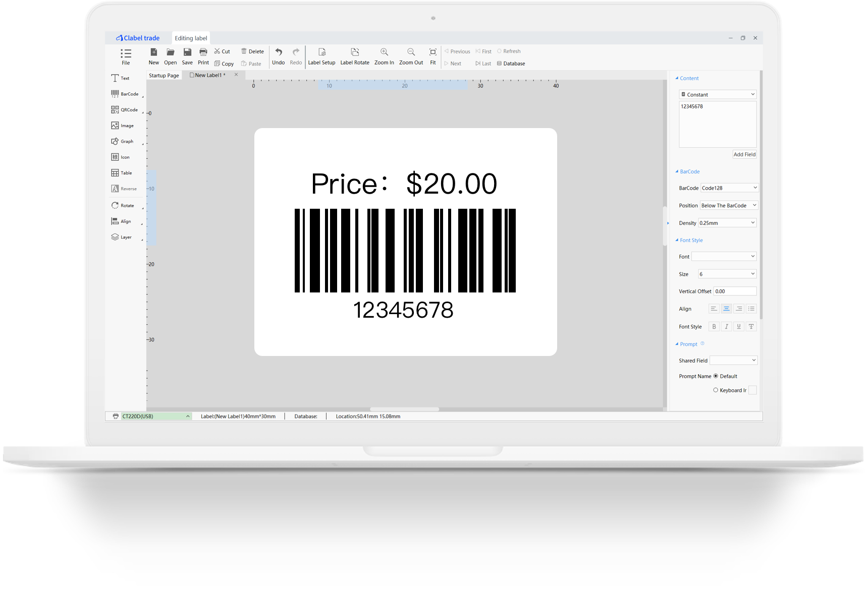
Task: Toggle Strikethrough font style
Action: click(x=751, y=326)
